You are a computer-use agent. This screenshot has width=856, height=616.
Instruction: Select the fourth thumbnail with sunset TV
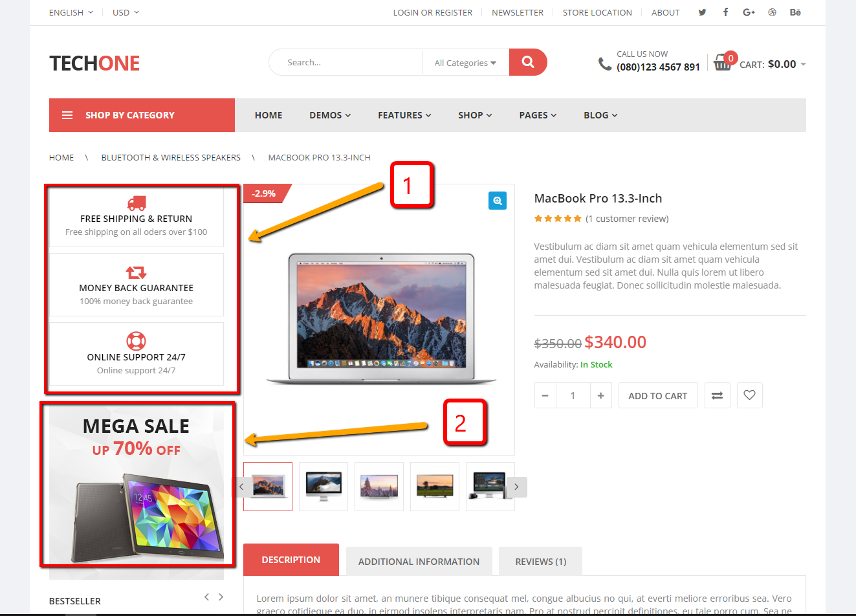coord(435,487)
